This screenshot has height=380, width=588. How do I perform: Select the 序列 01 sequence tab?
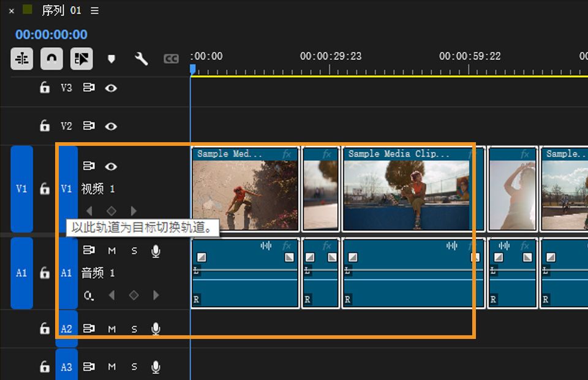61,10
